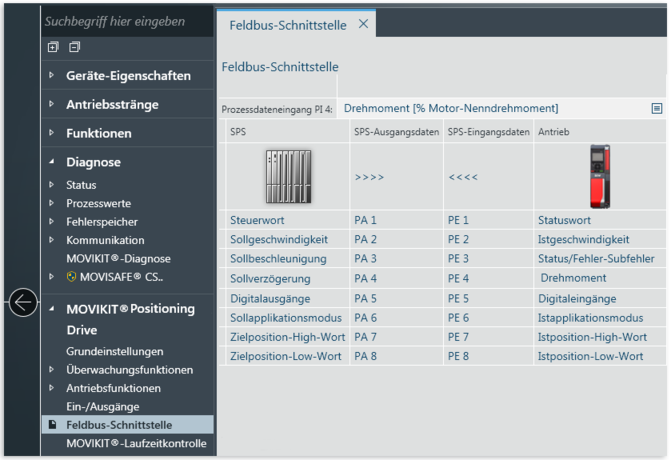671x460 pixels.
Task: Expand the Funktionen section
Action: [52, 133]
